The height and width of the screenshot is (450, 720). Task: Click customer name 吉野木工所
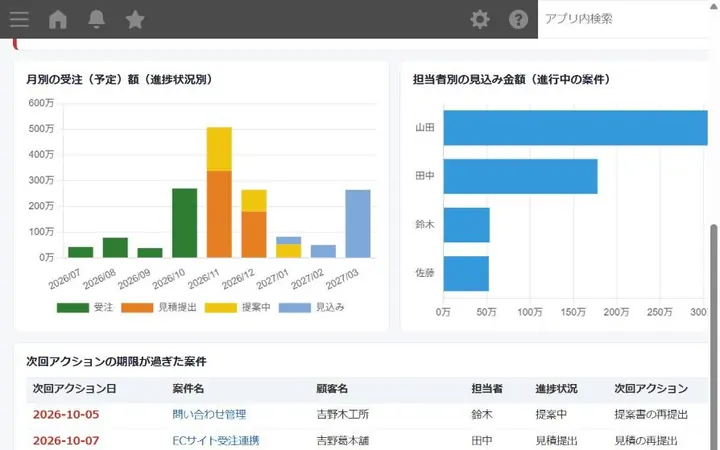pyautogui.click(x=343, y=414)
